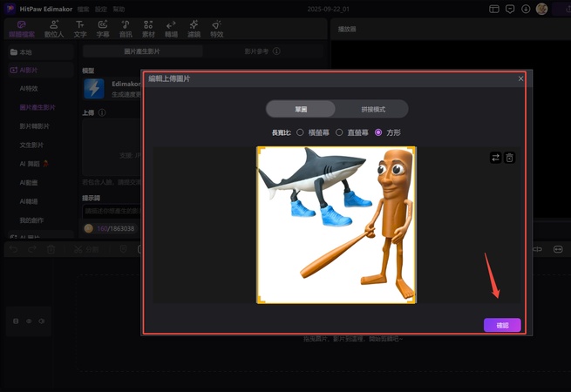Viewport: 571px width, 392px height.
Task: Click the swap image icon in dialog
Action: (x=496, y=158)
